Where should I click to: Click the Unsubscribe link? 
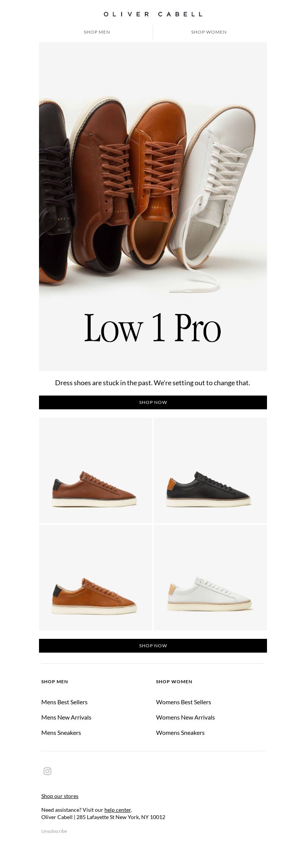(x=54, y=831)
